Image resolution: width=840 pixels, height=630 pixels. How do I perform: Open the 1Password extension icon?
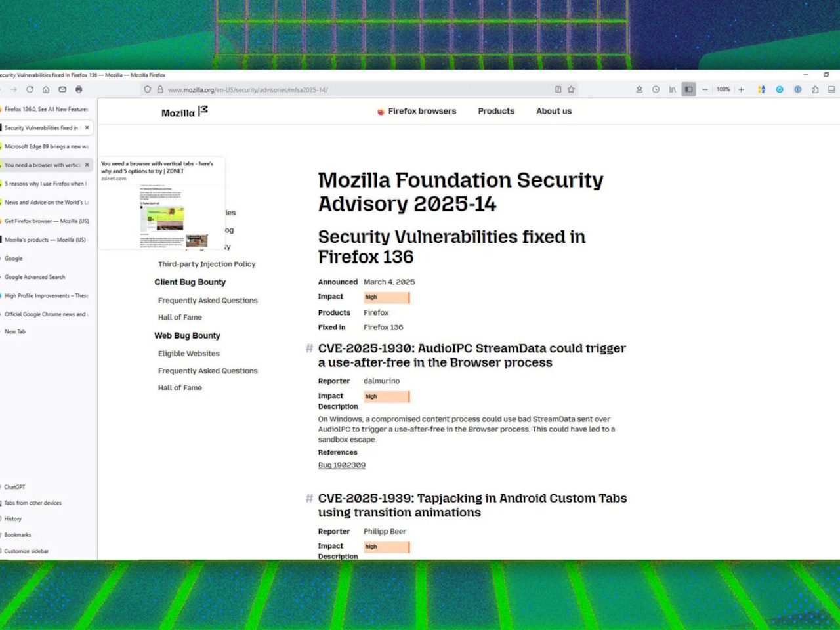(x=797, y=89)
